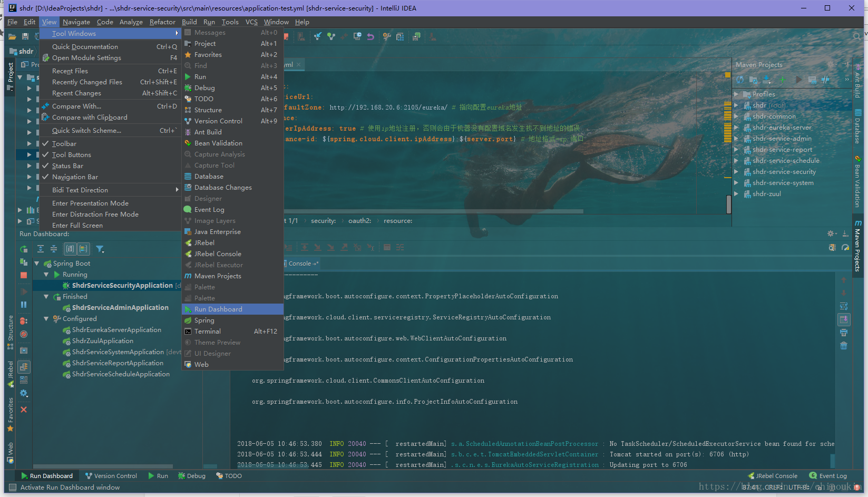Image resolution: width=868 pixels, height=497 pixels.
Task: Mute breakpoints in Run Dashboard sidebar
Action: [24, 334]
